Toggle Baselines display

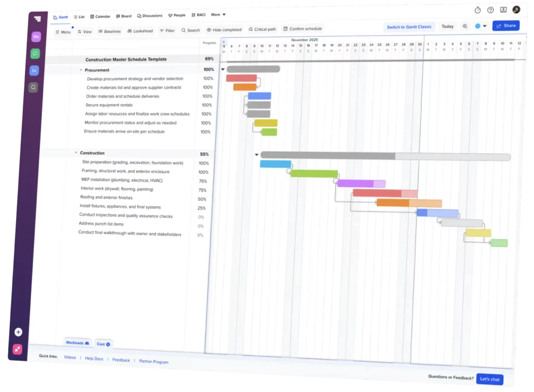(108, 31)
